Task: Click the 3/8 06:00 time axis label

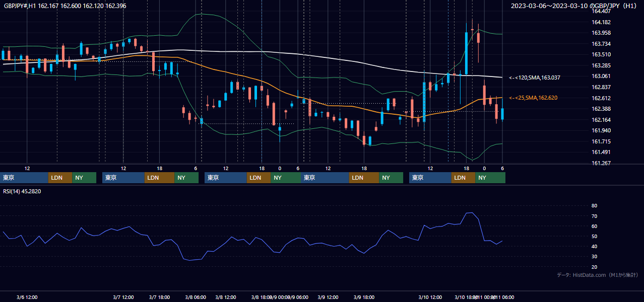Action: [x=196, y=297]
